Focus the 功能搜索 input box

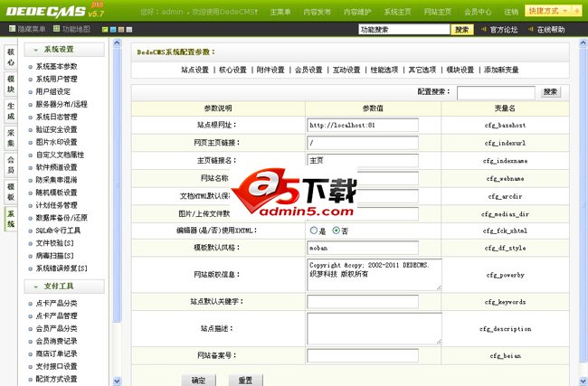[x=404, y=30]
